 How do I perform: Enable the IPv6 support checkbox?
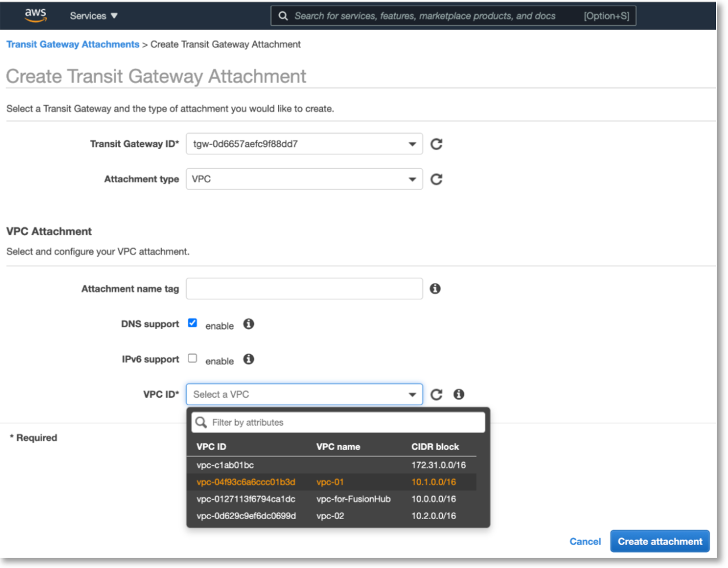[192, 358]
